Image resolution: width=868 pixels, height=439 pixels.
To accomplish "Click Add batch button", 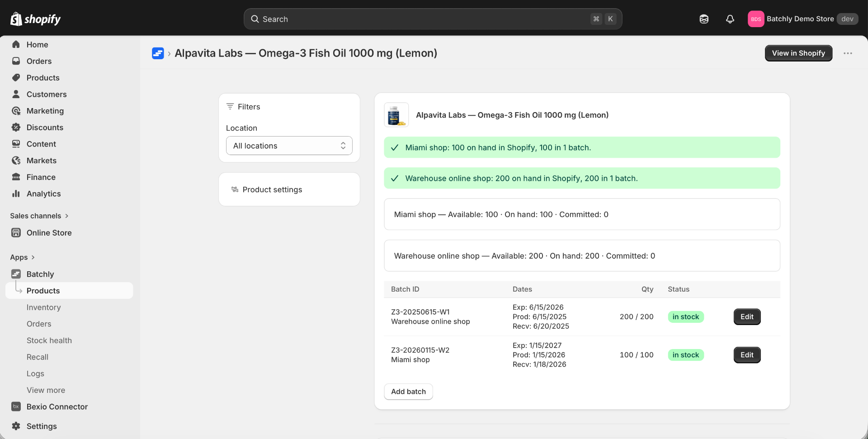I will [x=408, y=392].
